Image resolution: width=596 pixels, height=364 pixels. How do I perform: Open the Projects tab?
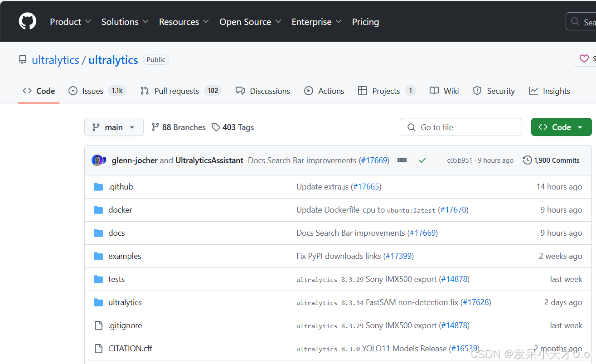(x=387, y=91)
